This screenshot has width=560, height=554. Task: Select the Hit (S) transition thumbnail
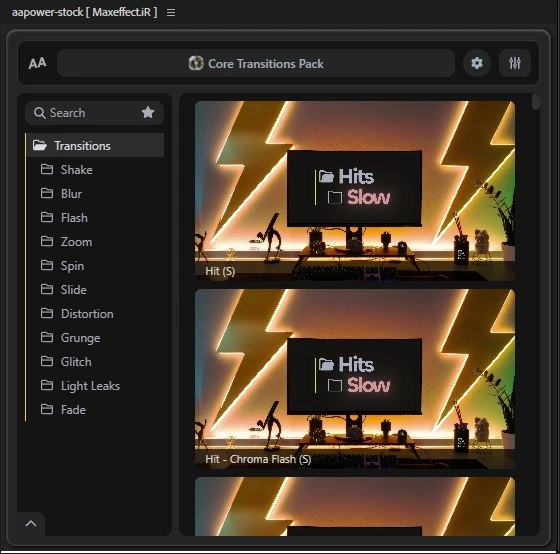pyautogui.click(x=355, y=191)
